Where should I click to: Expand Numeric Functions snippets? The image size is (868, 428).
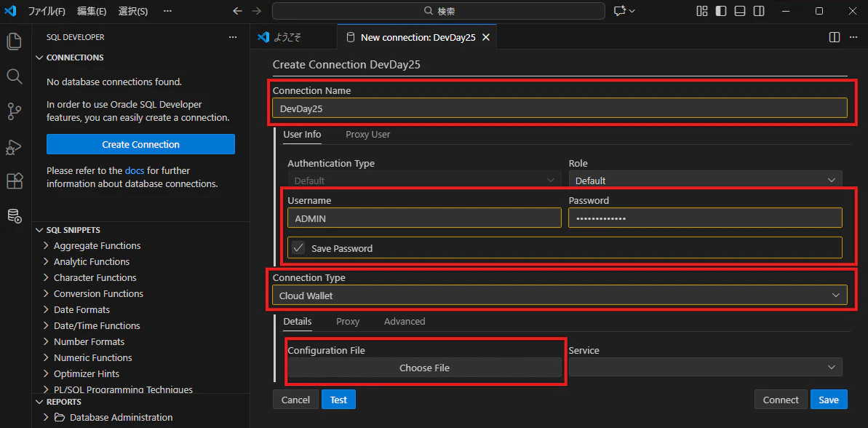[x=47, y=357]
